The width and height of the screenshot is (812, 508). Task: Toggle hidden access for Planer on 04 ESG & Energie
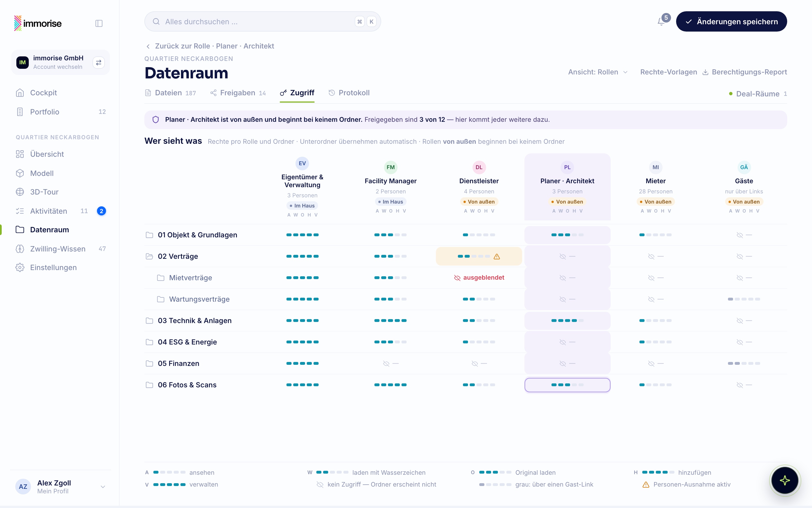568,342
